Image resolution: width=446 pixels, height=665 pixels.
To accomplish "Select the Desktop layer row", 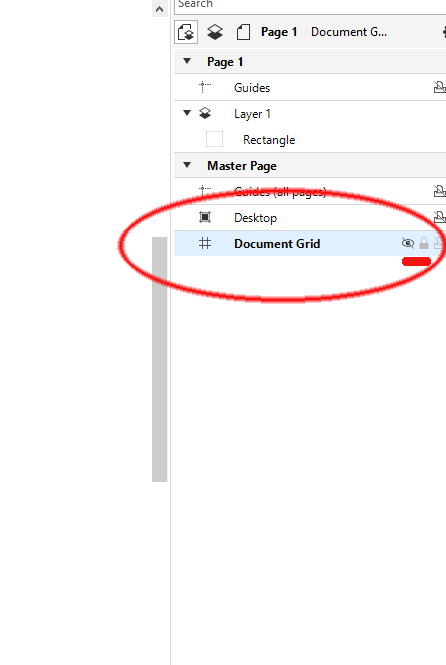I will [310, 218].
